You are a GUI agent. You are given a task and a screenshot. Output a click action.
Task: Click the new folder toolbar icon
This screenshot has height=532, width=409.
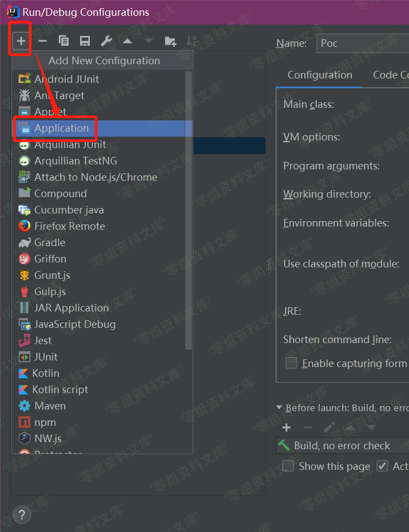170,41
